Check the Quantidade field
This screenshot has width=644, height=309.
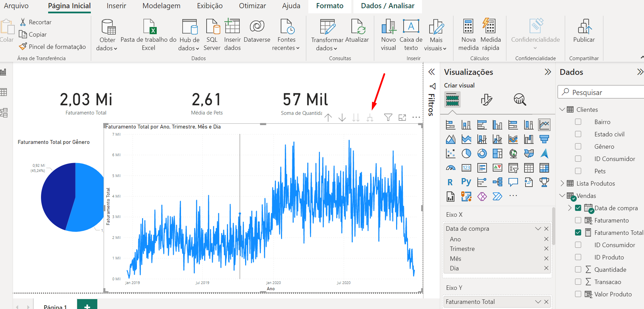[x=578, y=269]
